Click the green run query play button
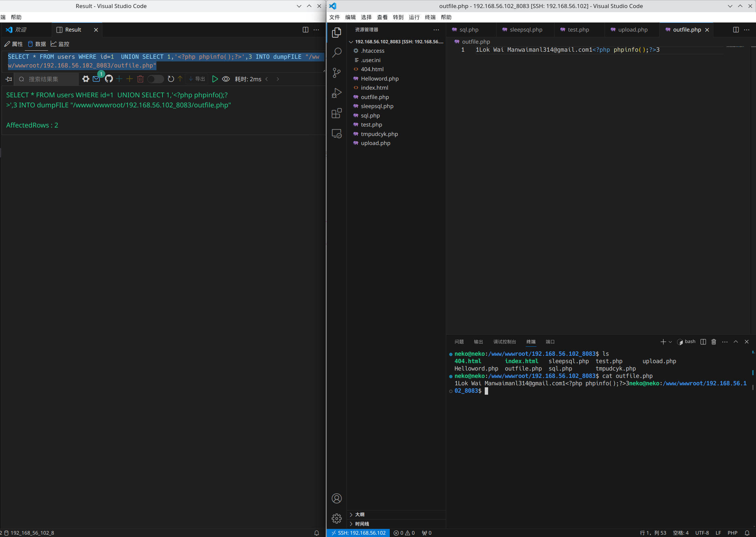This screenshot has height=537, width=756. tap(215, 79)
